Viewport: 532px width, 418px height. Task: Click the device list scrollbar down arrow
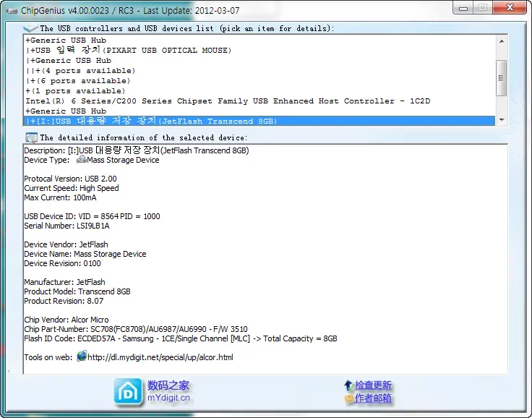click(x=502, y=120)
